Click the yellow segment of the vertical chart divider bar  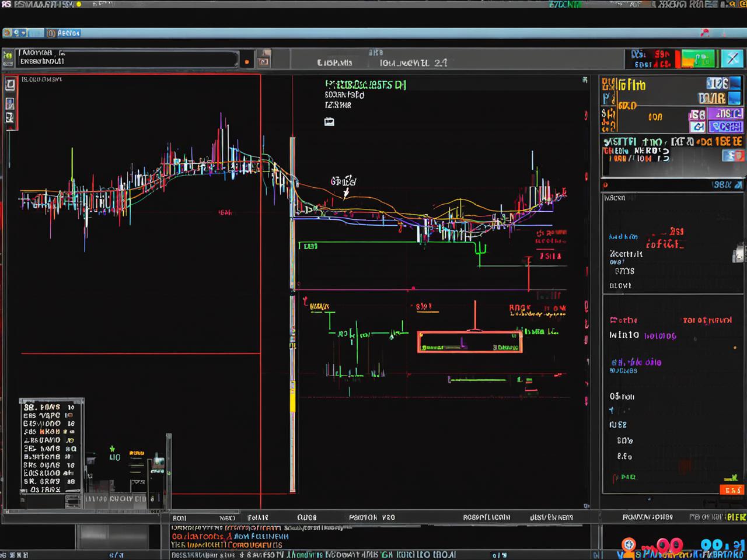tap(293, 398)
